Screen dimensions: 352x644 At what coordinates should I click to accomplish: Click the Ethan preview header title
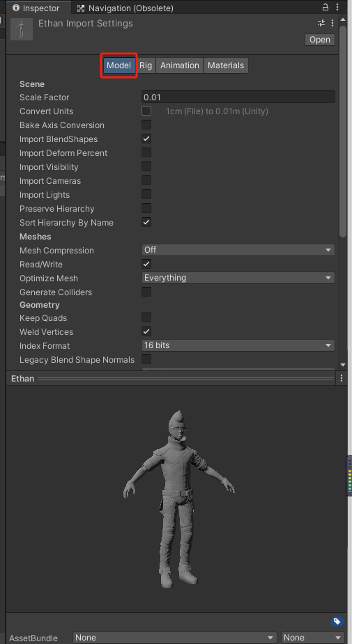(22, 379)
